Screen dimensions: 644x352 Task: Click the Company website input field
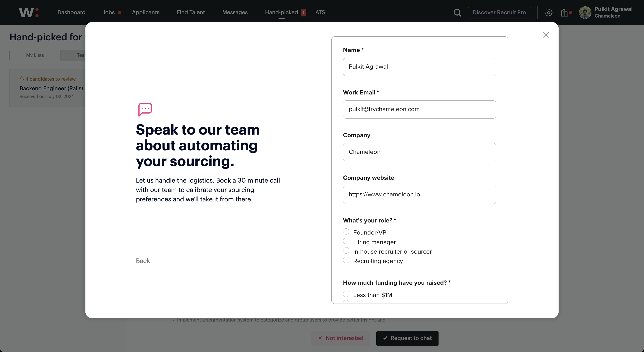419,195
